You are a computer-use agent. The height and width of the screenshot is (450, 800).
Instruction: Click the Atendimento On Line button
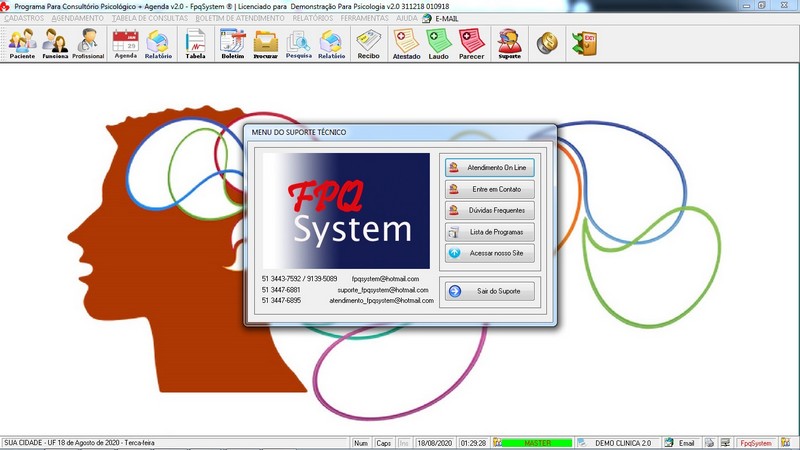(488, 167)
